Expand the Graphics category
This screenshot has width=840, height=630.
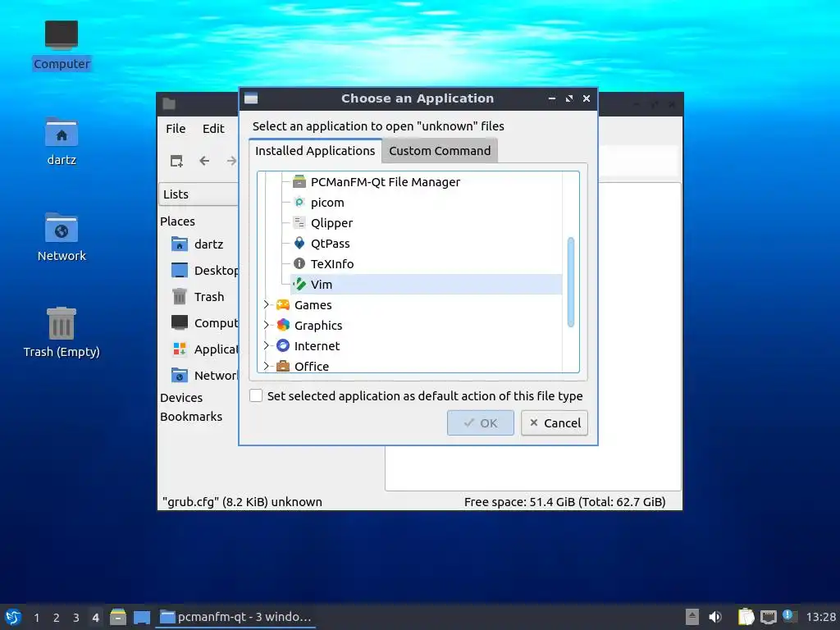(x=267, y=325)
